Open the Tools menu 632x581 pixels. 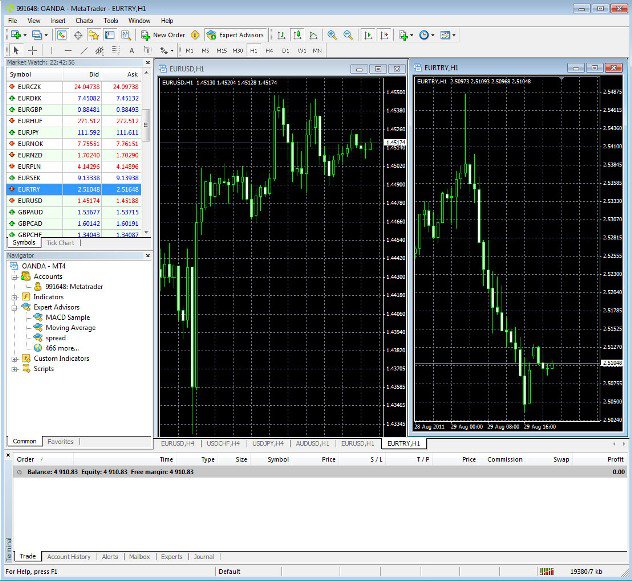click(x=111, y=21)
